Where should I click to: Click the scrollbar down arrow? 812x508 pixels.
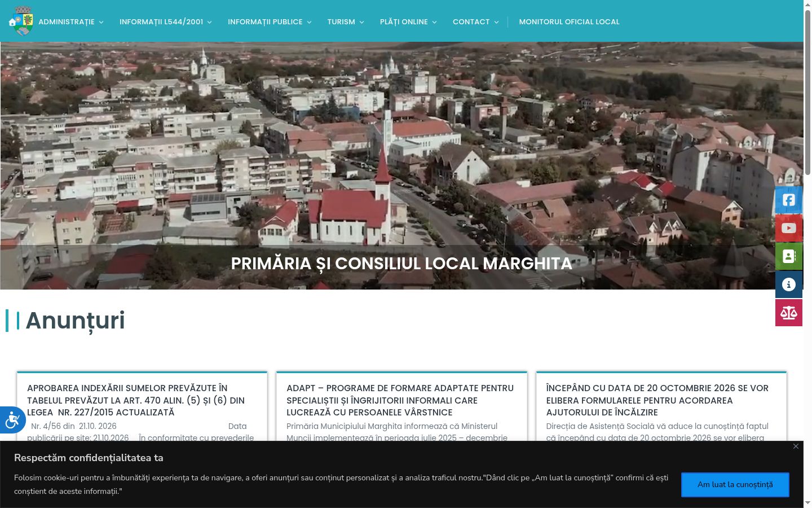pyautogui.click(x=807, y=503)
